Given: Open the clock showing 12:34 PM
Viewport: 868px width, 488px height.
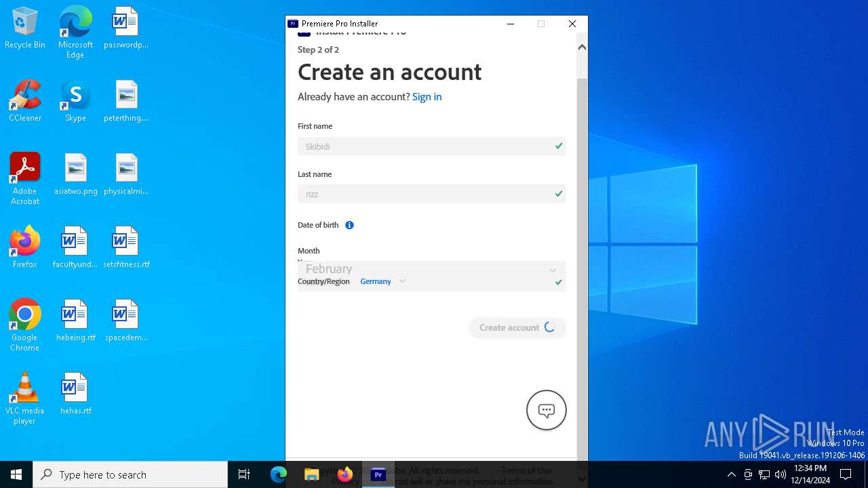Looking at the screenshot, I should click(x=810, y=474).
